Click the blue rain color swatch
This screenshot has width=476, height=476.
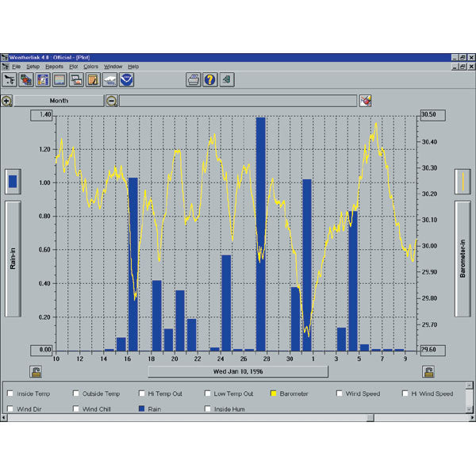(x=13, y=182)
